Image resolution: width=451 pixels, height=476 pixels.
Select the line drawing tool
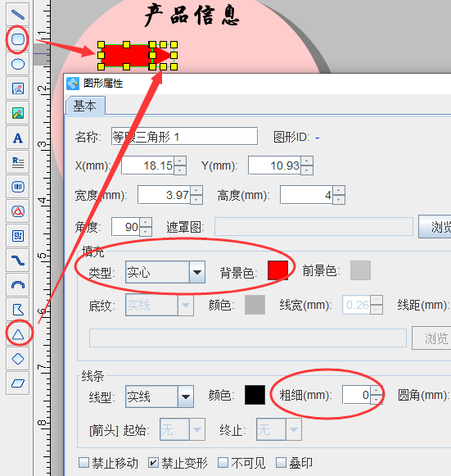coord(17,14)
